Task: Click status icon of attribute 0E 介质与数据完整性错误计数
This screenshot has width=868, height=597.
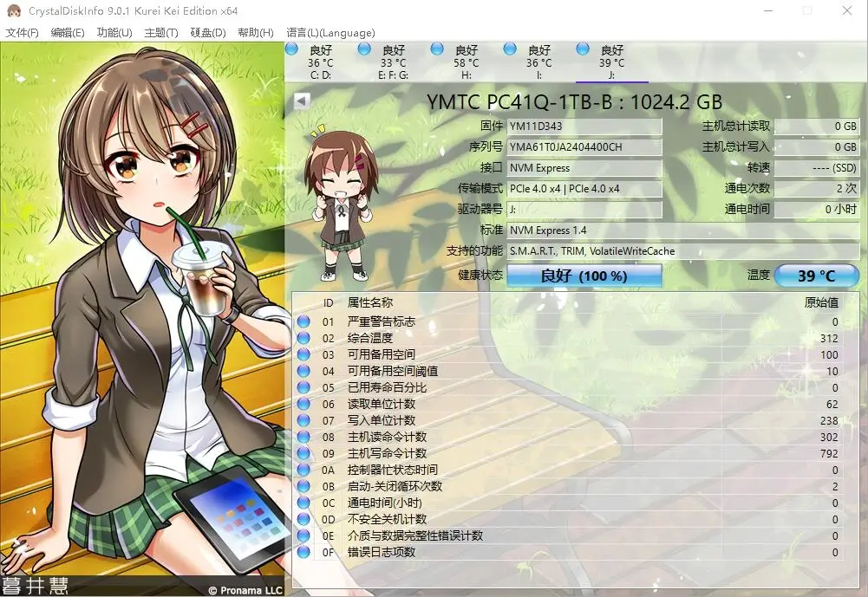Action: pos(303,535)
